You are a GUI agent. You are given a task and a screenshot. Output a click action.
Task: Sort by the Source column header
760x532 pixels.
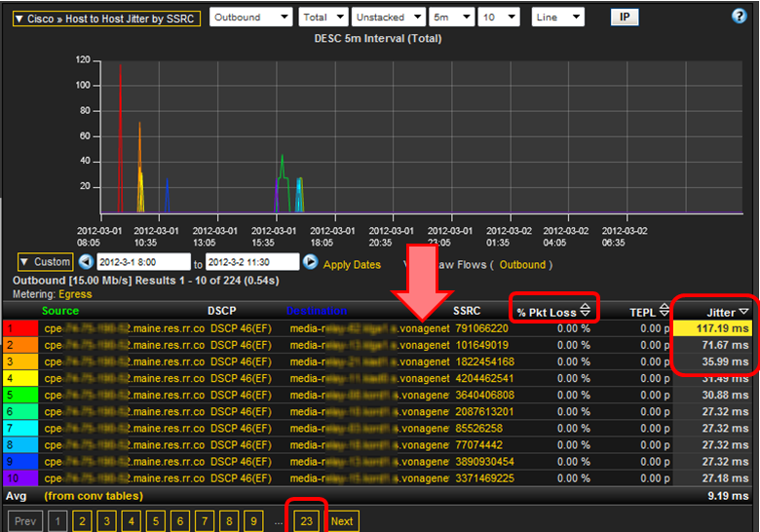pyautogui.click(x=60, y=311)
